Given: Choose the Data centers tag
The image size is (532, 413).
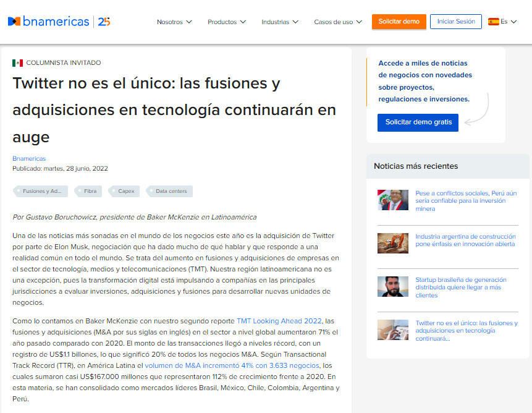Looking at the screenshot, I should point(170,192).
